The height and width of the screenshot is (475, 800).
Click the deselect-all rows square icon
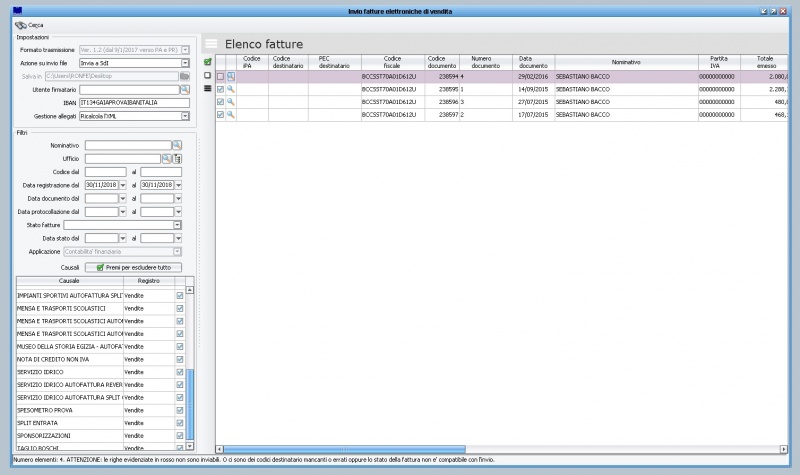207,75
